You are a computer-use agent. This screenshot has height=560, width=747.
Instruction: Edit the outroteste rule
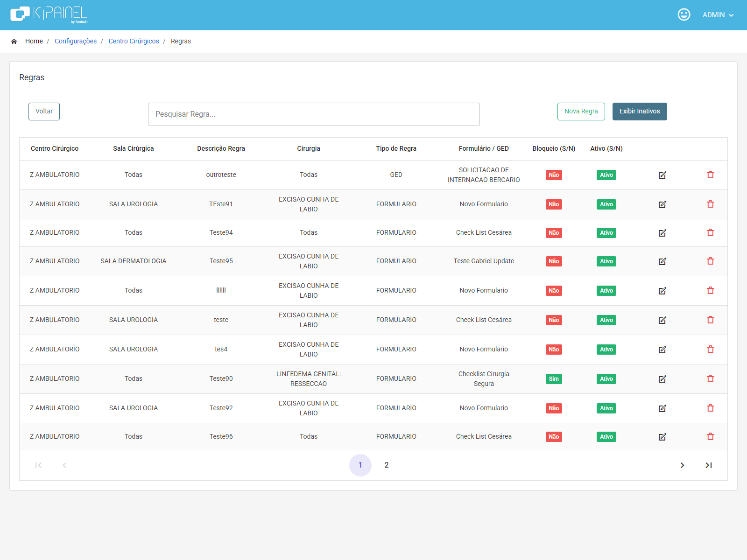[662, 175]
